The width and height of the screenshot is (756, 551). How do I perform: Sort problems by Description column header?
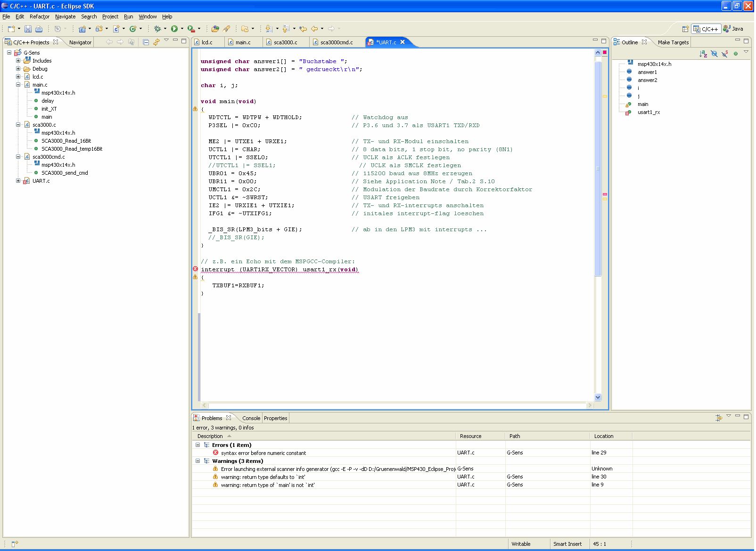324,436
